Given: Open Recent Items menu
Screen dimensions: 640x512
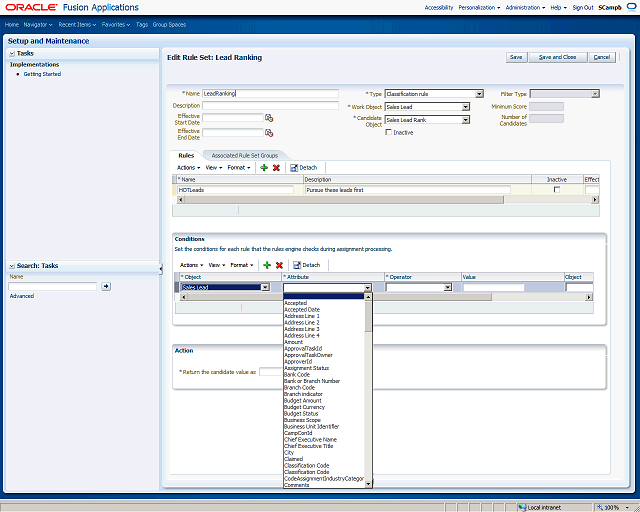Looking at the screenshot, I should 77,25.
